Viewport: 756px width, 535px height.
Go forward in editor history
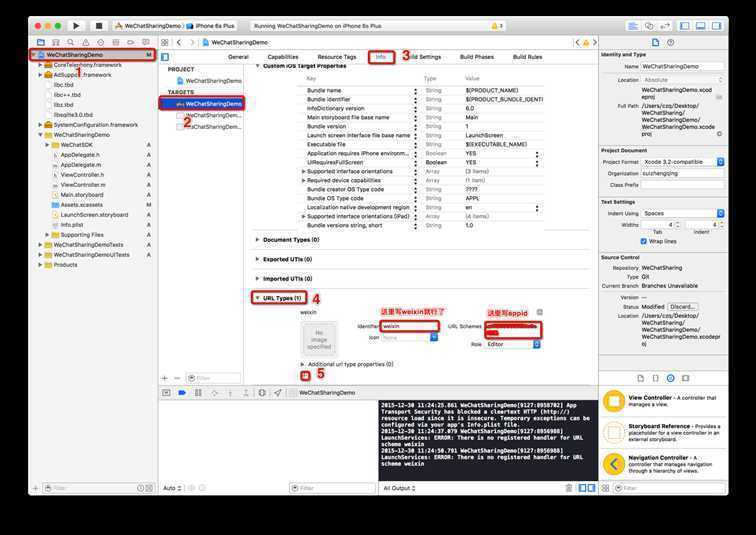pos(192,42)
